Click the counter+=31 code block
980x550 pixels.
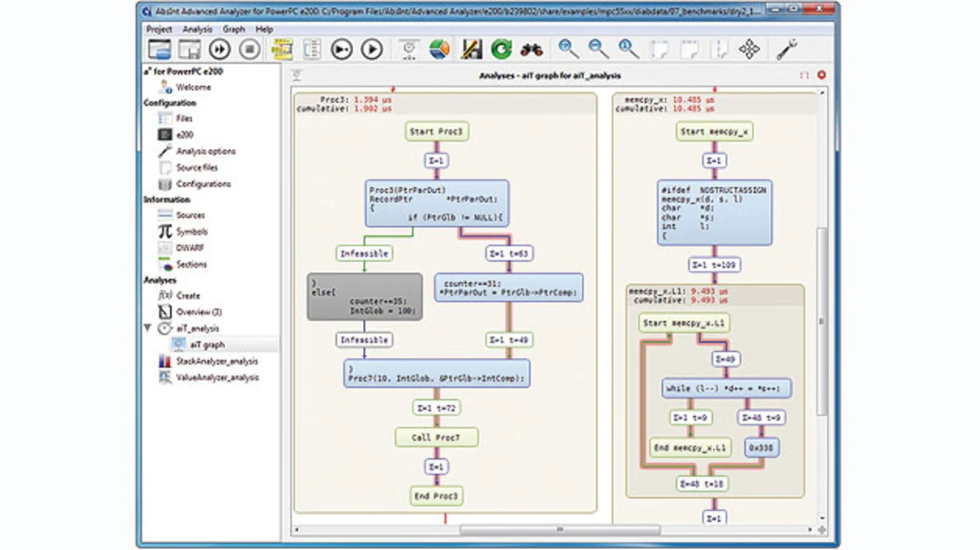coord(509,287)
